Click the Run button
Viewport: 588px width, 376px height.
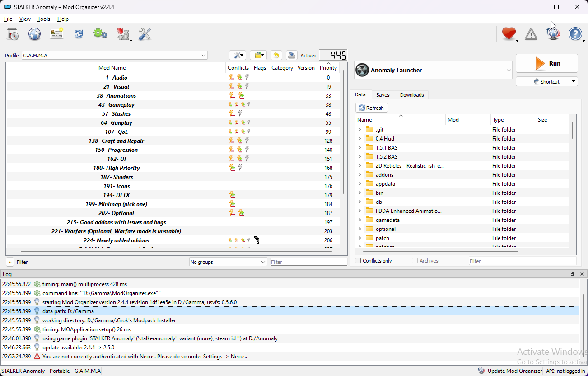click(547, 64)
